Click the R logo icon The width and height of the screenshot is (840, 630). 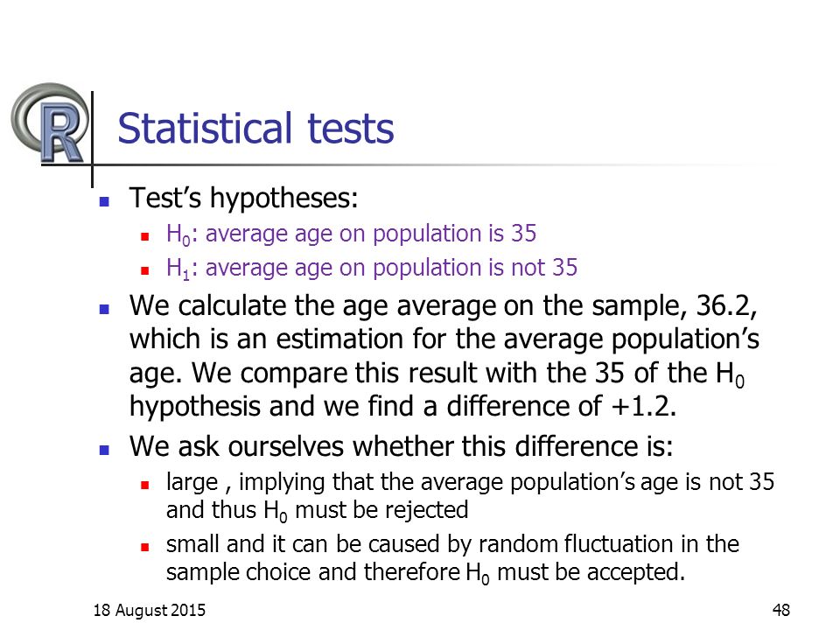tap(50, 122)
